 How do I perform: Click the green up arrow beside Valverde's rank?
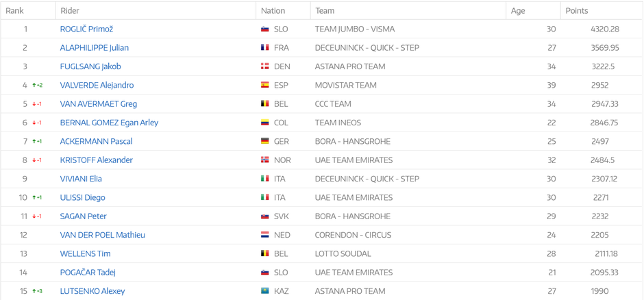pos(34,86)
